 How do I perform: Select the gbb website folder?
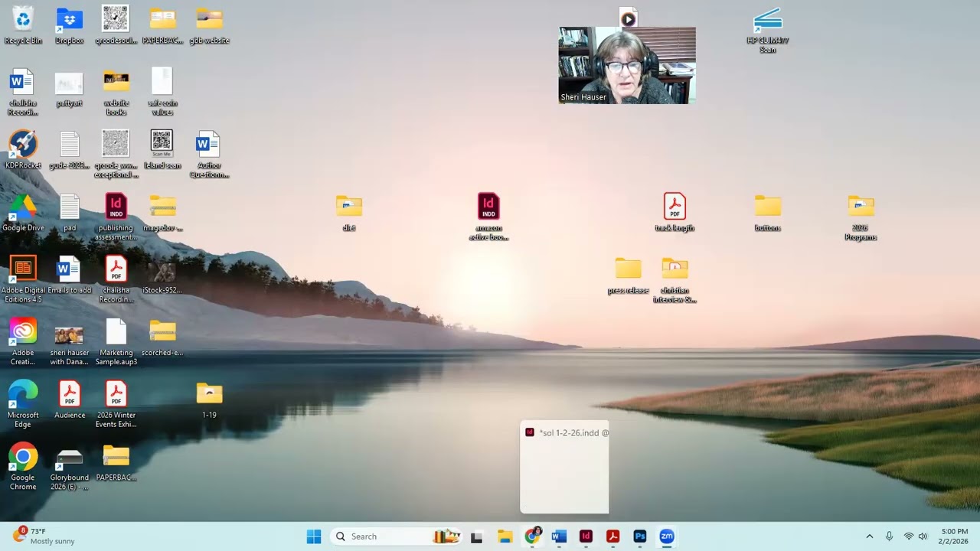[209, 24]
